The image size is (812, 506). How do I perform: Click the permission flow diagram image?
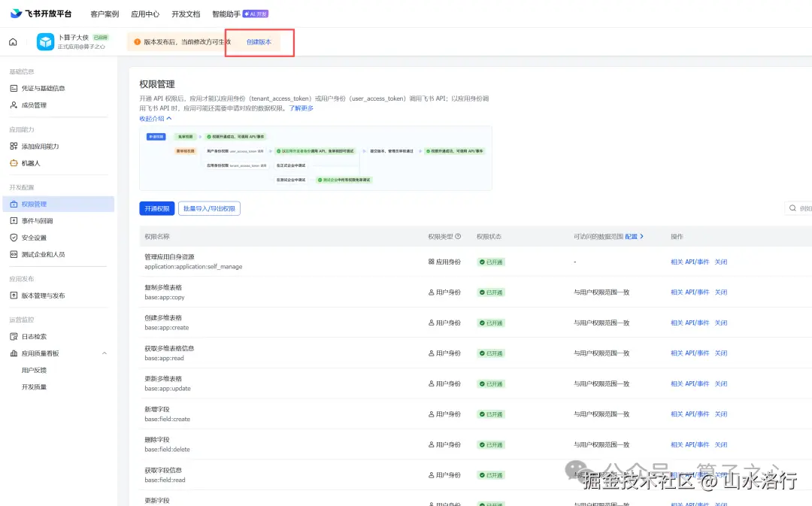pyautogui.click(x=315, y=158)
